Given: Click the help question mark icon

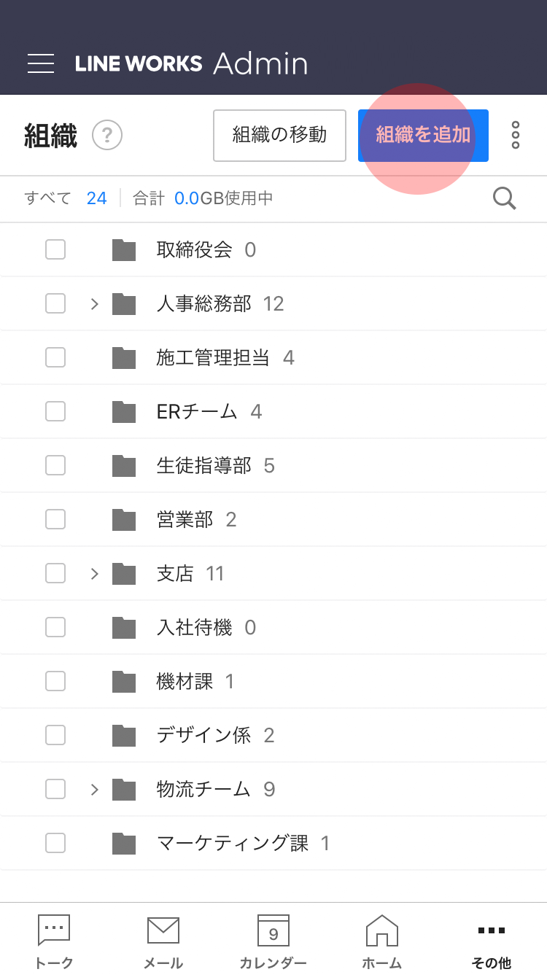Looking at the screenshot, I should click(x=107, y=136).
